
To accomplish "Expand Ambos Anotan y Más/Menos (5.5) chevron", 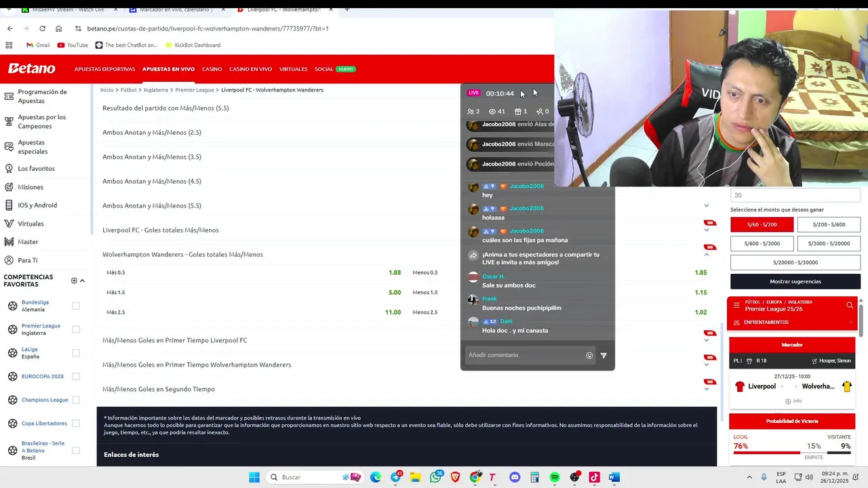I will coord(706,205).
